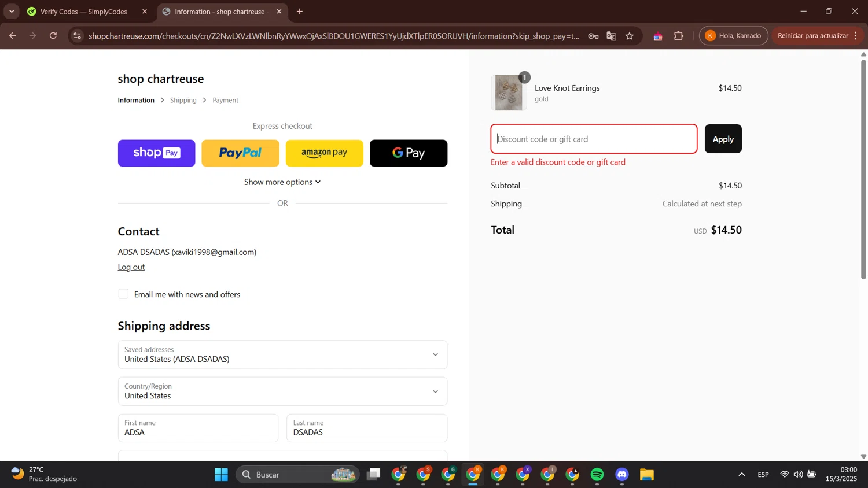Reload the checkout page
Image resolution: width=868 pixels, height=488 pixels.
(53, 36)
